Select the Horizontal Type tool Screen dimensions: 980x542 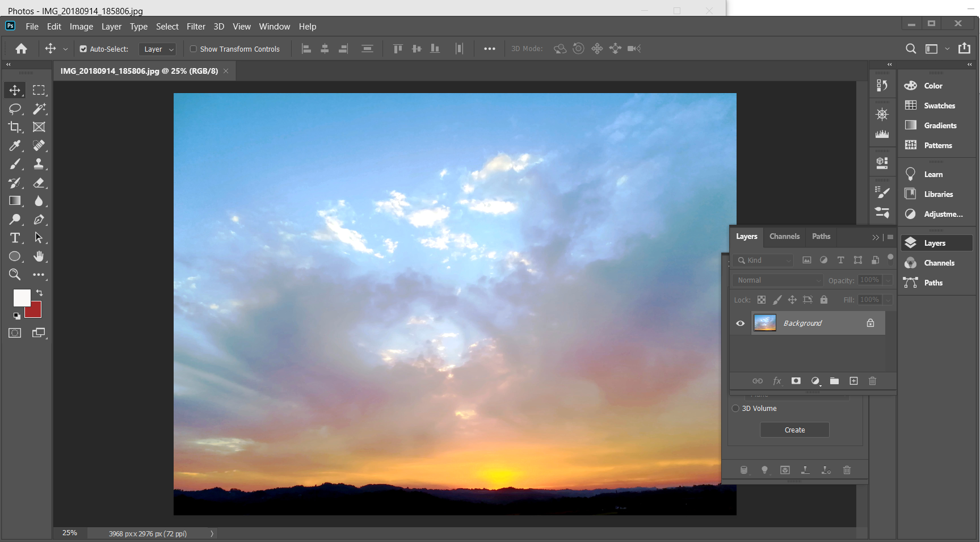click(15, 238)
